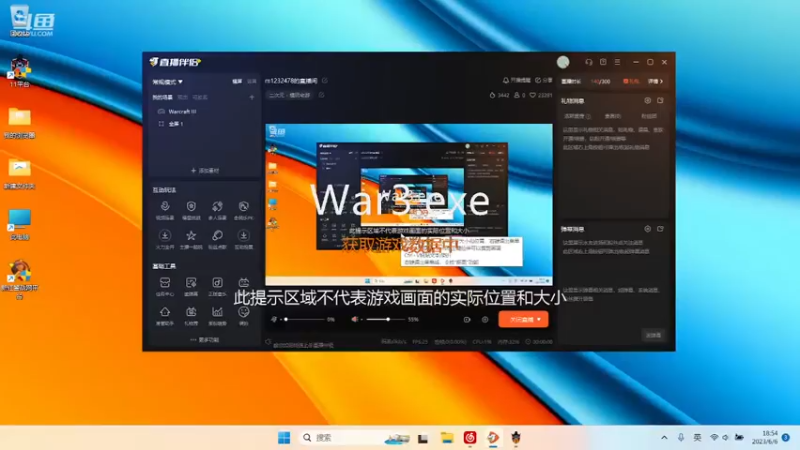Image resolution: width=800 pixels, height=450 pixels.
Task: Open stream settings gear beside stream button
Action: pos(485,320)
